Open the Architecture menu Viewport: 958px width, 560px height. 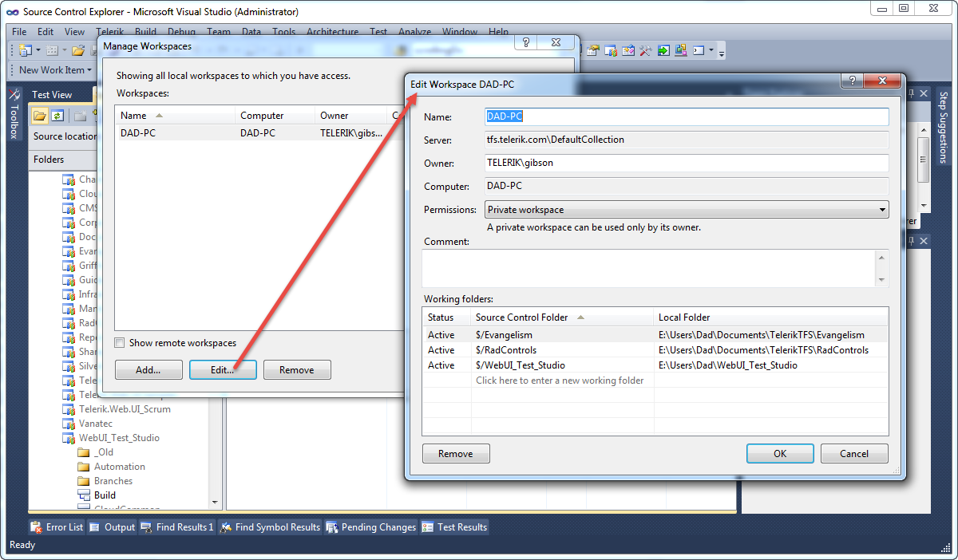[x=332, y=32]
